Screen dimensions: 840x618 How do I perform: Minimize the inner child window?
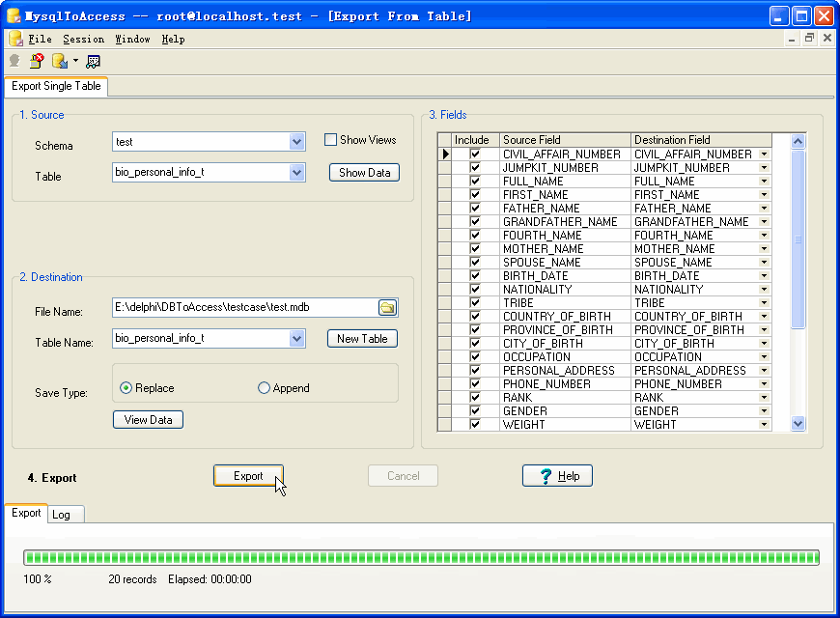click(792, 38)
